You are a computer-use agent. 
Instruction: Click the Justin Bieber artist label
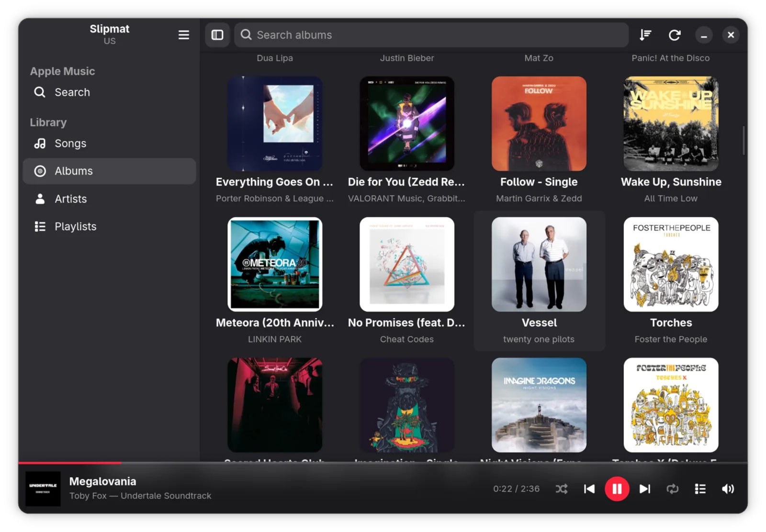(407, 58)
